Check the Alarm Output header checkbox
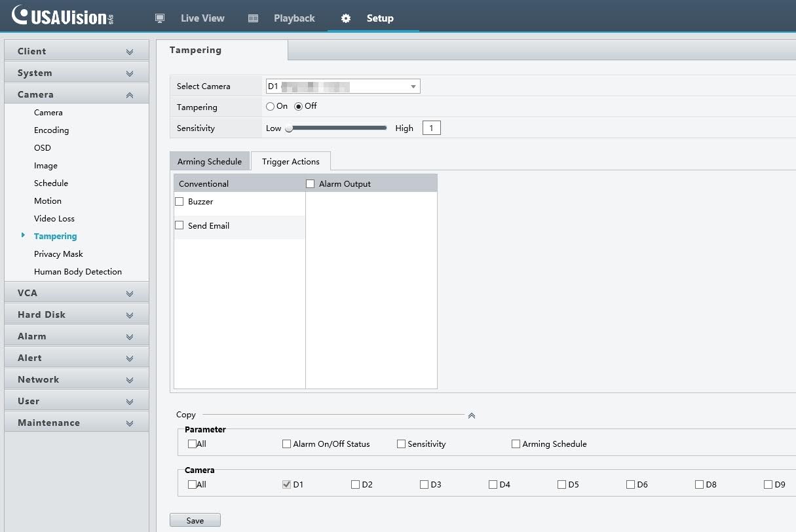 click(x=311, y=184)
